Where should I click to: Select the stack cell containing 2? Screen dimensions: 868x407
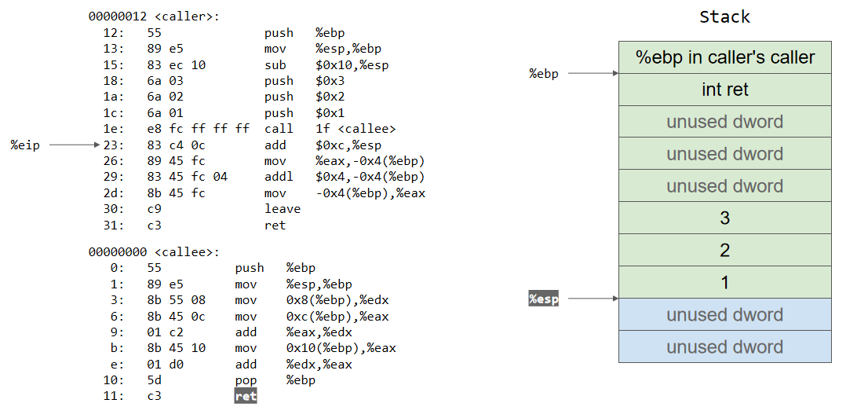(724, 250)
